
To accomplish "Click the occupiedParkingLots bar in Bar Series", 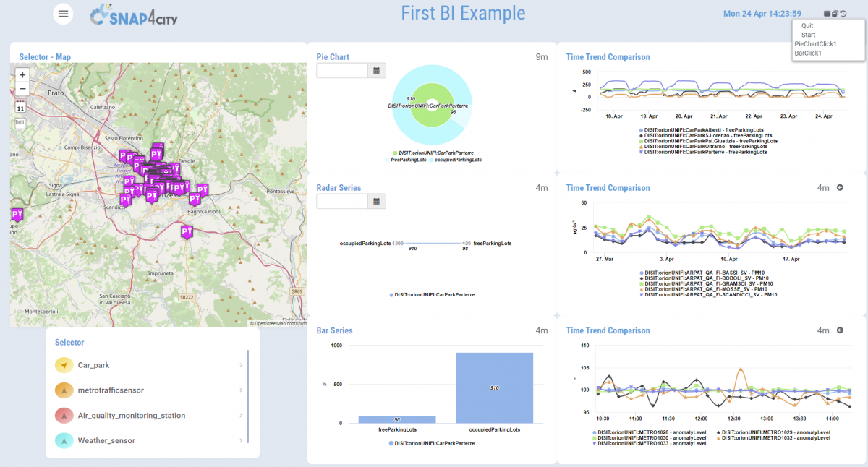I will [x=494, y=387].
